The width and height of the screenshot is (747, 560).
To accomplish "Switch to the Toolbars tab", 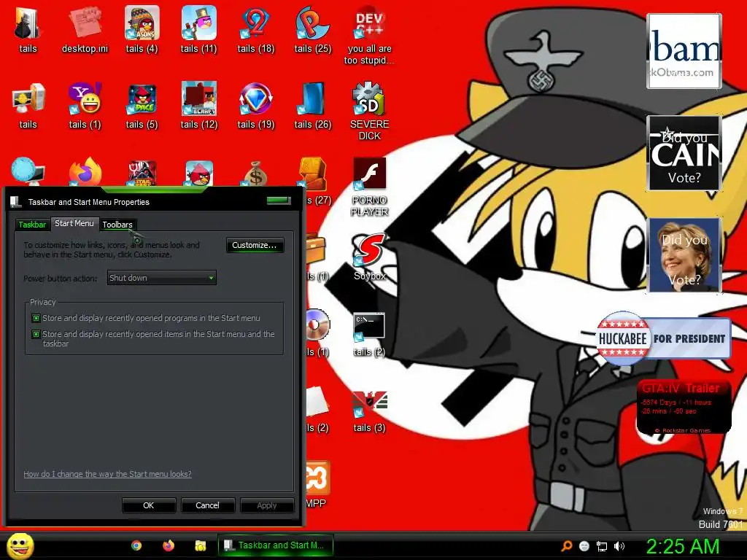I will click(117, 225).
